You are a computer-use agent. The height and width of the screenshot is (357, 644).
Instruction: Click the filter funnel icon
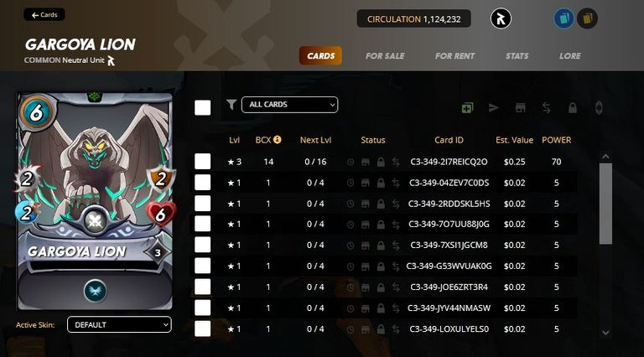point(231,105)
